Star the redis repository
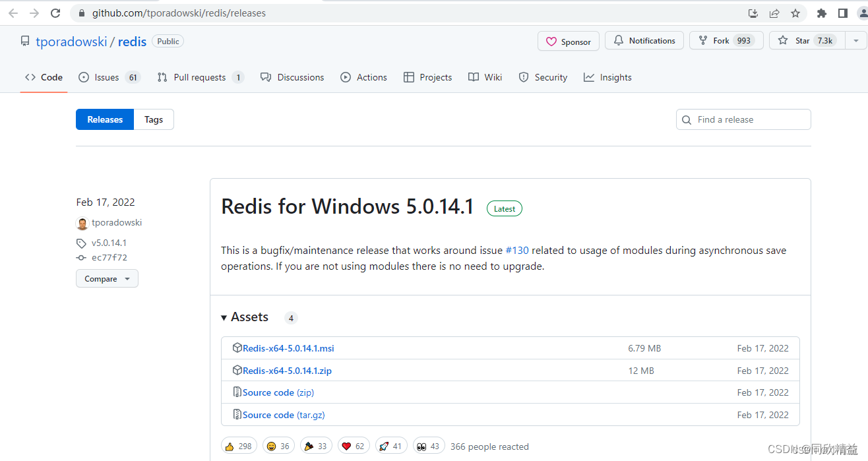The image size is (868, 461). [807, 40]
